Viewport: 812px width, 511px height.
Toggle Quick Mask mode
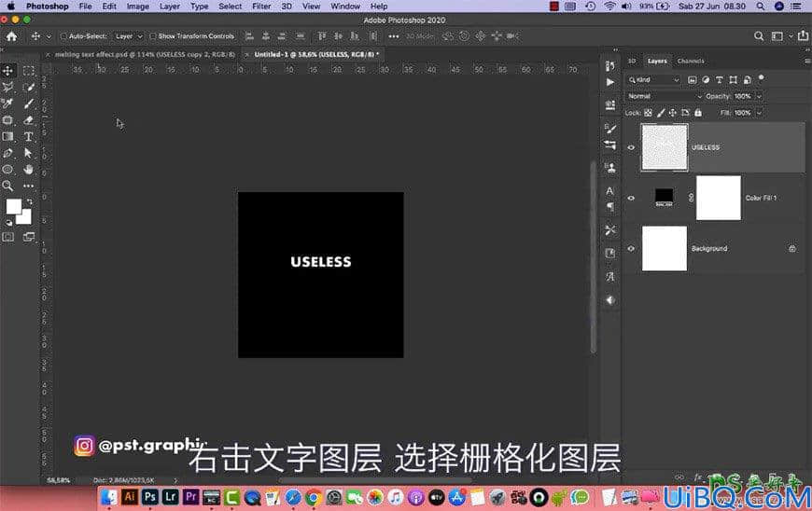7,237
